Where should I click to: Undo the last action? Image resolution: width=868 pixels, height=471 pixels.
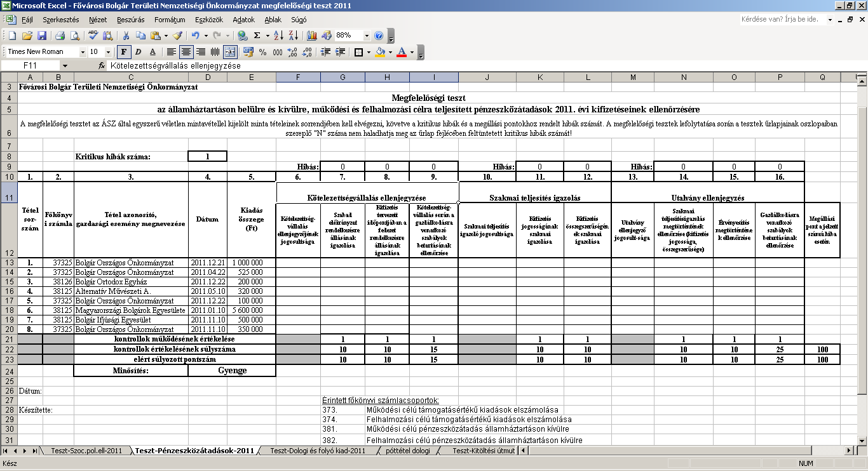tap(196, 36)
